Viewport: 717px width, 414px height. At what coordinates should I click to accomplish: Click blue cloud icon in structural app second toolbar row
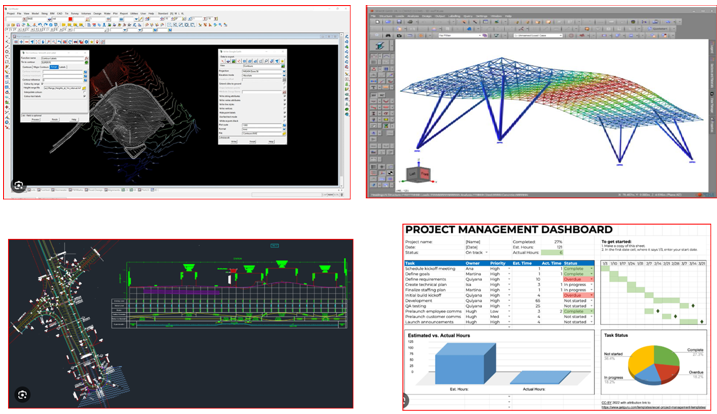[469, 28]
